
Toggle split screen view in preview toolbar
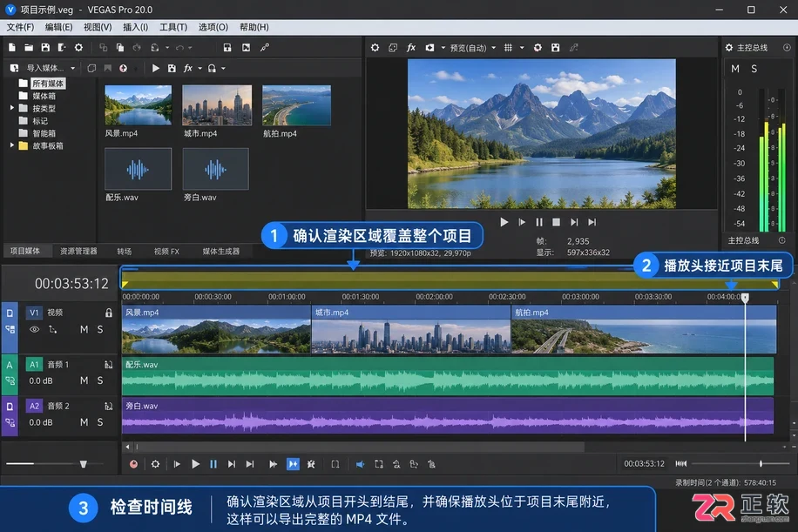pyautogui.click(x=430, y=47)
